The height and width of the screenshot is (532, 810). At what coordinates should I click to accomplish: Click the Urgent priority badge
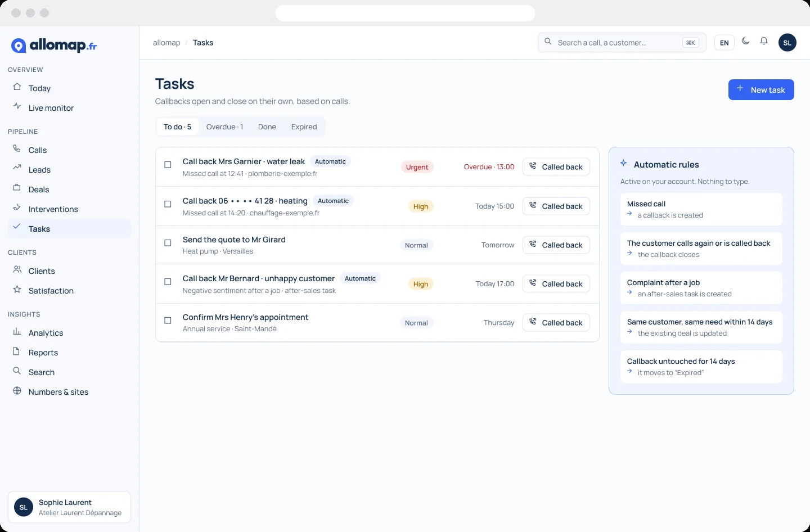click(417, 167)
